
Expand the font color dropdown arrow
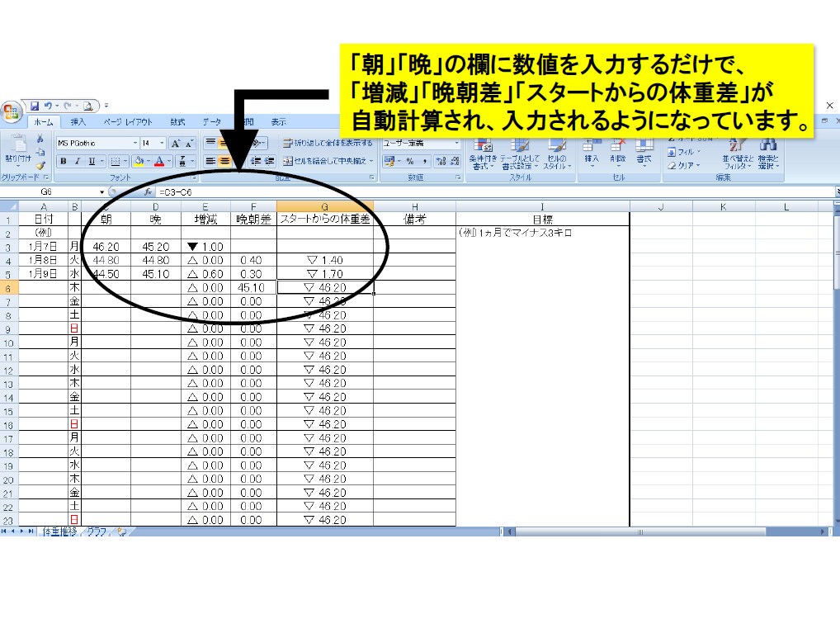169,161
